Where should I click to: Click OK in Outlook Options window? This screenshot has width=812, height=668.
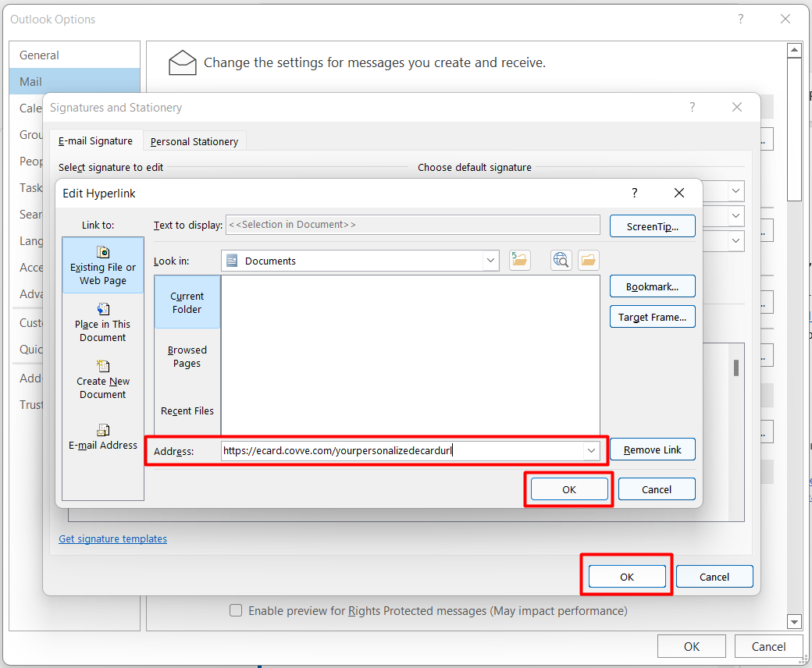pyautogui.click(x=691, y=646)
